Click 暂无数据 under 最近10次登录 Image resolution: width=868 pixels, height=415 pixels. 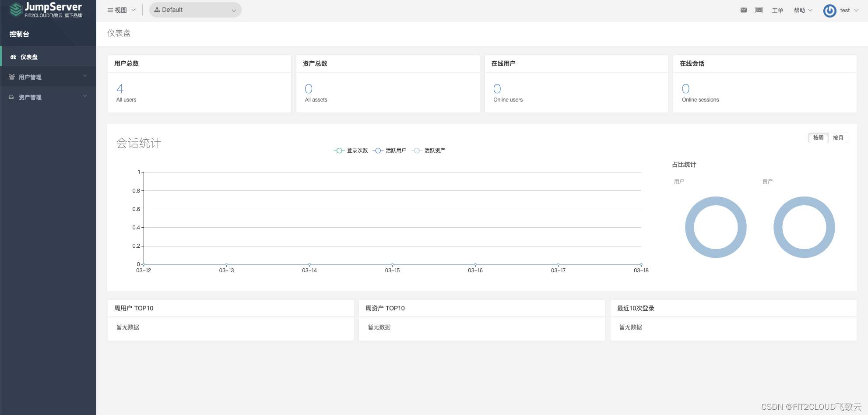point(631,327)
